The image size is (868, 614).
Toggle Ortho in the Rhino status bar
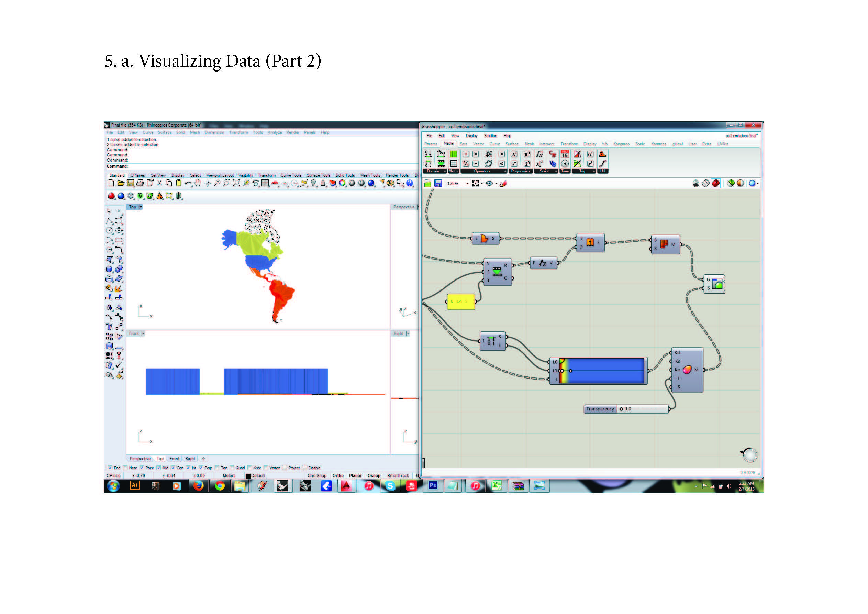(x=338, y=475)
